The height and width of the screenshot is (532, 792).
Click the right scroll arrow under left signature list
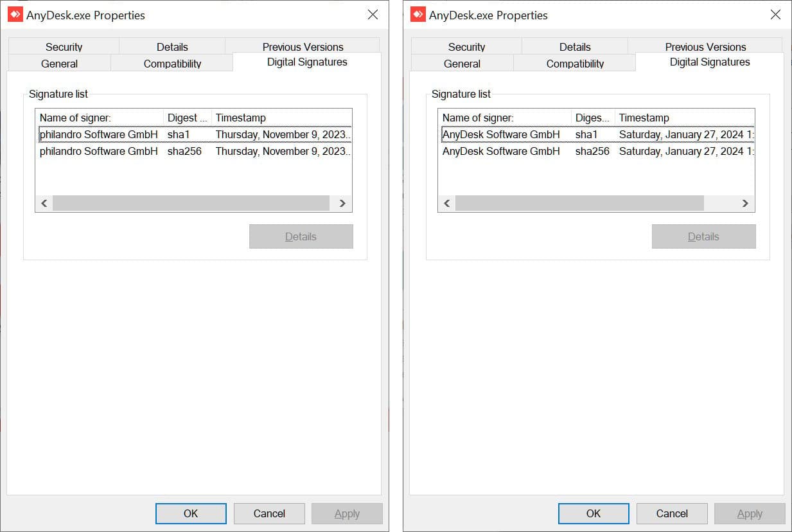342,203
